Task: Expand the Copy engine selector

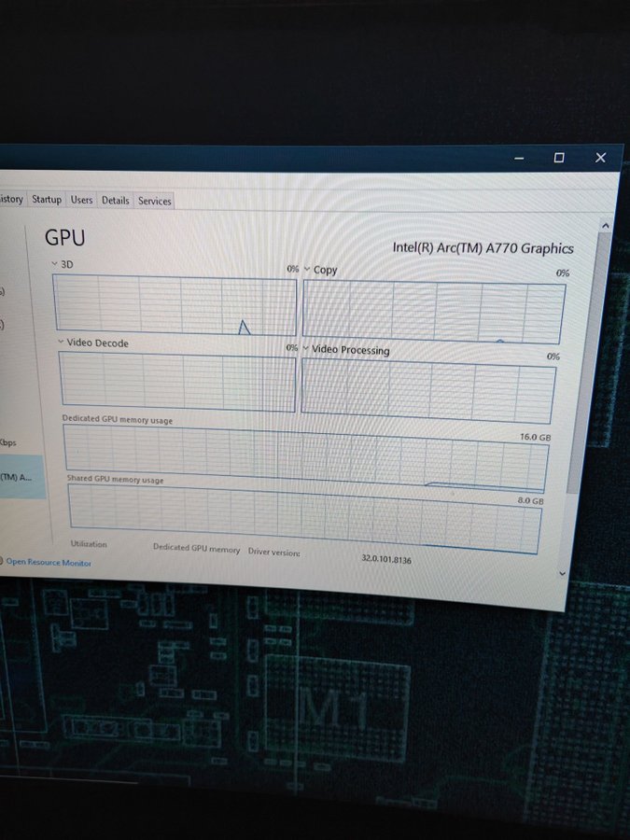Action: point(307,270)
